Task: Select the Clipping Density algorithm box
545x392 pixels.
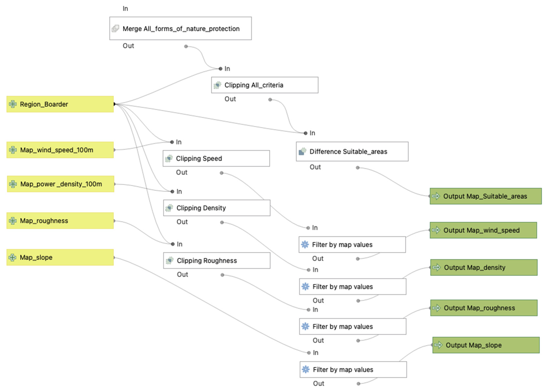Action: click(x=216, y=208)
